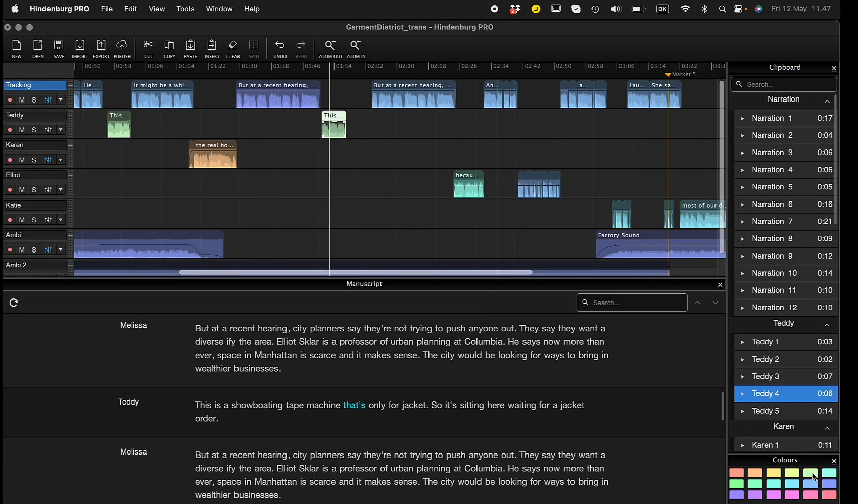858x504 pixels.
Task: Save the session using SAVE icon
Action: [x=59, y=49]
